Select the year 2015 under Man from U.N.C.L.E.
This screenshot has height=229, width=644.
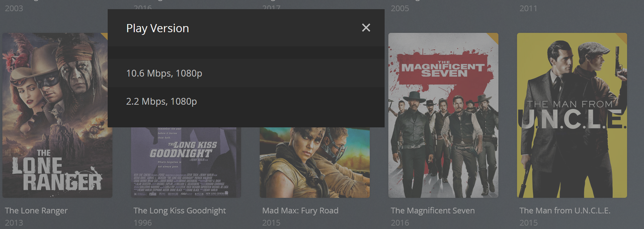pos(529,222)
